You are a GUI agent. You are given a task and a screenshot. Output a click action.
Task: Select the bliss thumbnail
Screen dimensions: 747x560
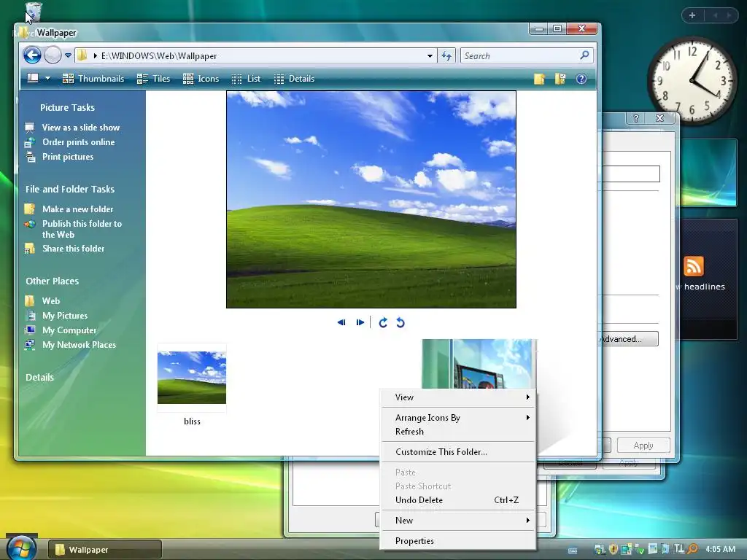192,378
